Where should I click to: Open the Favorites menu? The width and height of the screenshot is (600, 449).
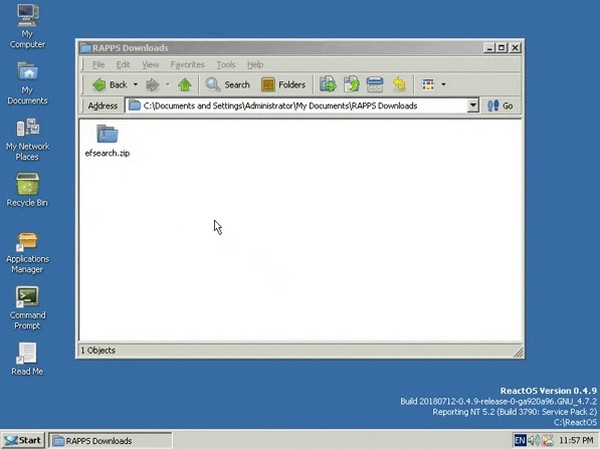pyautogui.click(x=188, y=65)
